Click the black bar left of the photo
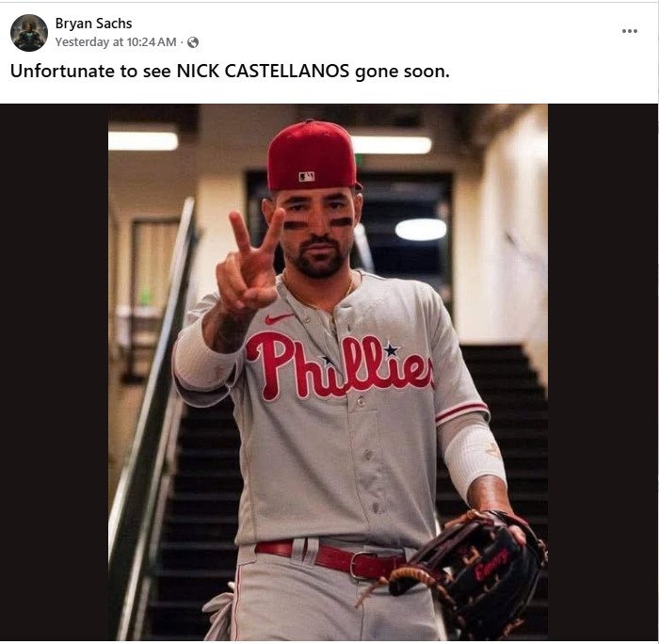This screenshot has height=644, width=659. coord(55,372)
